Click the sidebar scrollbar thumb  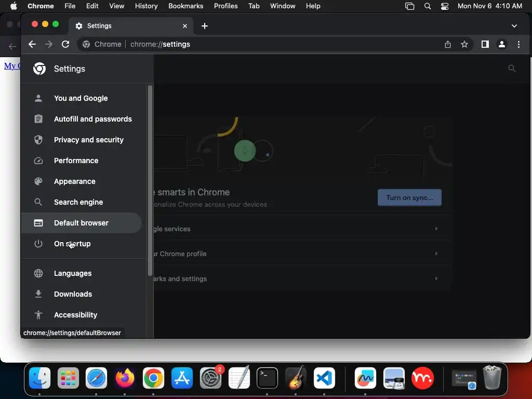coord(150,180)
